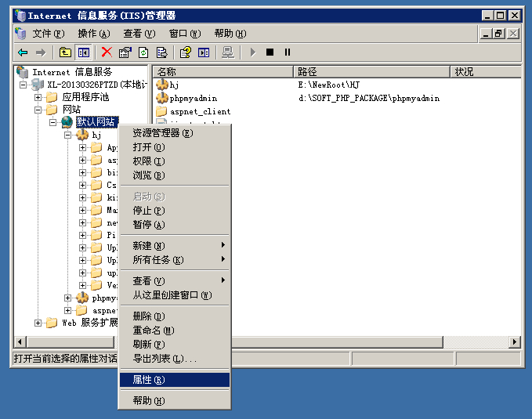
Task: Click the aspnet_client folder icon in list
Action: coord(161,111)
